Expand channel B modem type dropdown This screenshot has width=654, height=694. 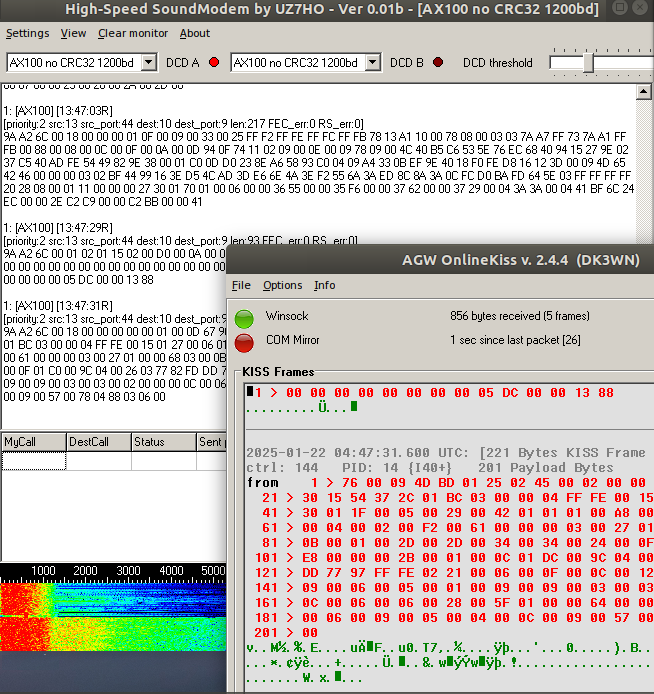[x=373, y=63]
